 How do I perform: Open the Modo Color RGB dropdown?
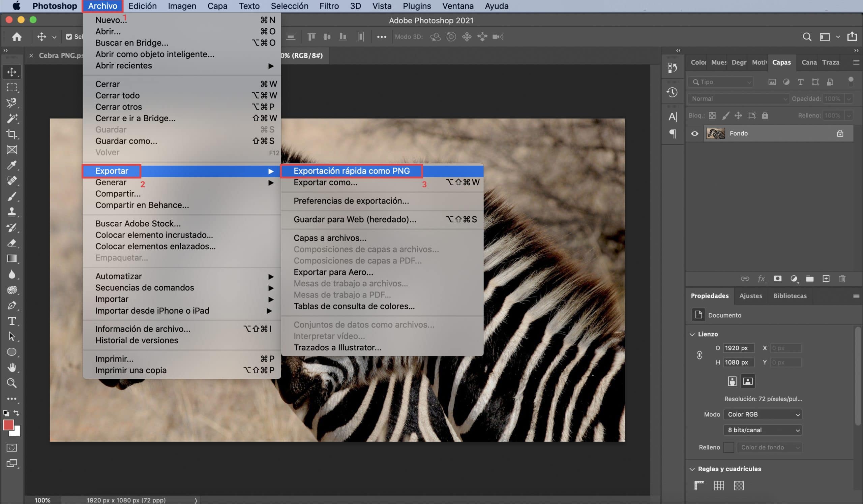pos(763,415)
